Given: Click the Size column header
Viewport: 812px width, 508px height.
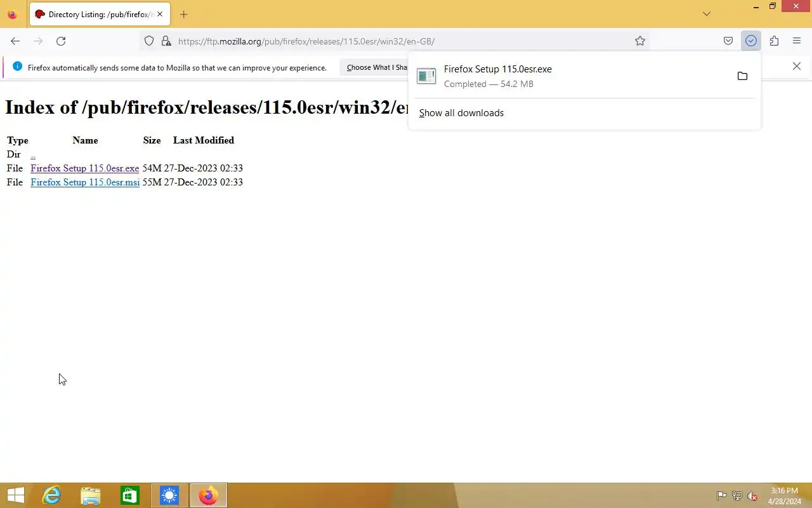Looking at the screenshot, I should (152, 140).
